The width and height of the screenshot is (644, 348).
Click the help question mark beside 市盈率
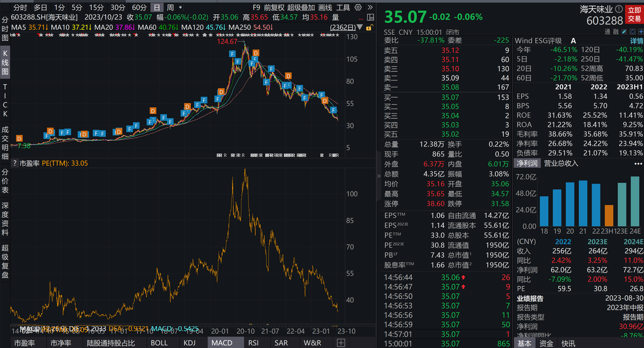tap(15, 163)
